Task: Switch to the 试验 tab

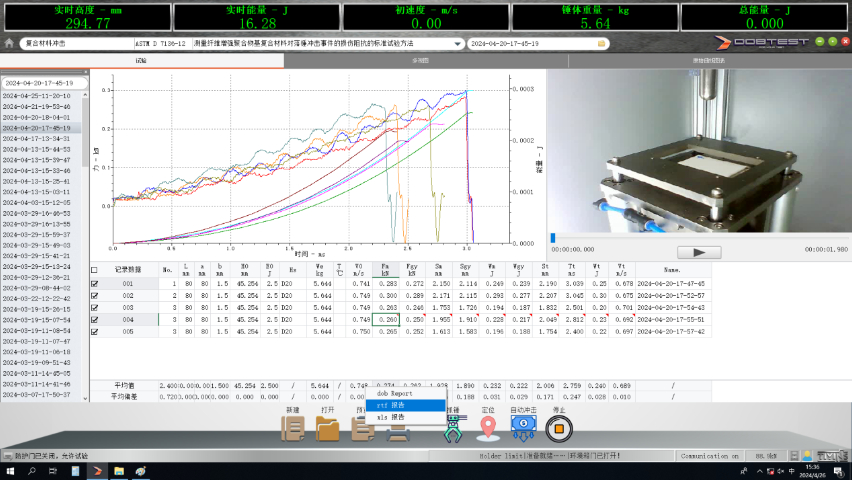Action: 141,61
